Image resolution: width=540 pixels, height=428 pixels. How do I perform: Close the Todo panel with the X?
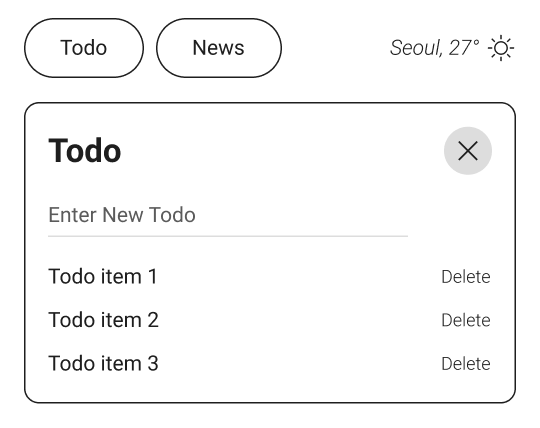click(x=468, y=151)
